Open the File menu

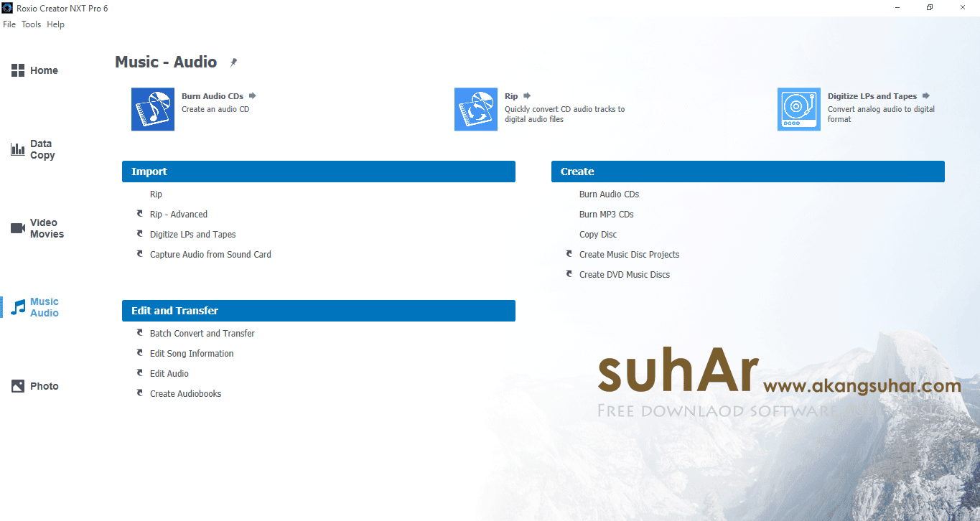9,24
